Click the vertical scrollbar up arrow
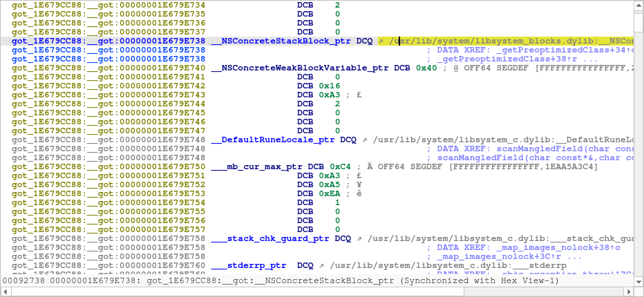644x297 pixels. [x=638, y=6]
